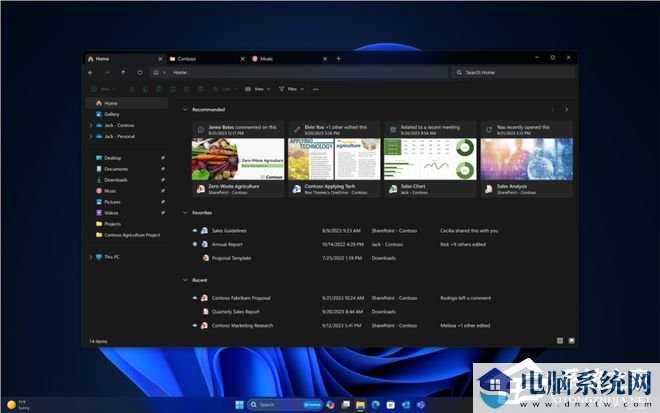660x413 pixels.
Task: Select the Contoso Fabrikam Proposal file
Action: pos(241,298)
